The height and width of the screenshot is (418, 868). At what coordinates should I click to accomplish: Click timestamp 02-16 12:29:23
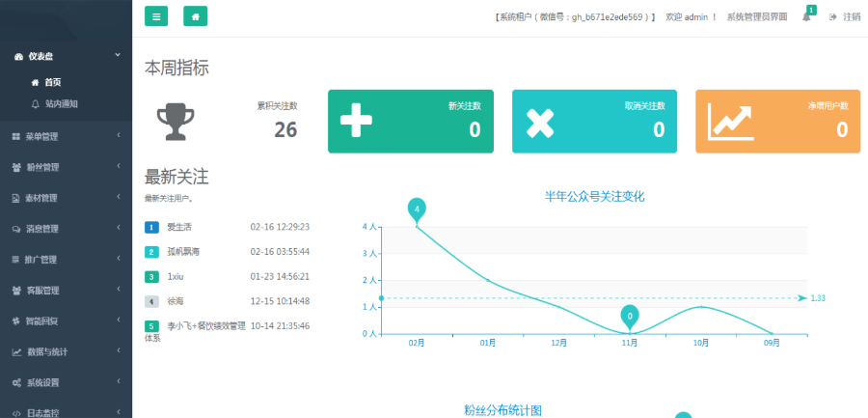tap(280, 227)
